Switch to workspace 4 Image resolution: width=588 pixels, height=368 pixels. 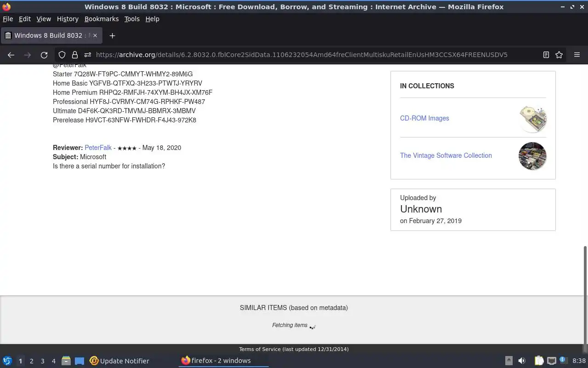(54, 361)
